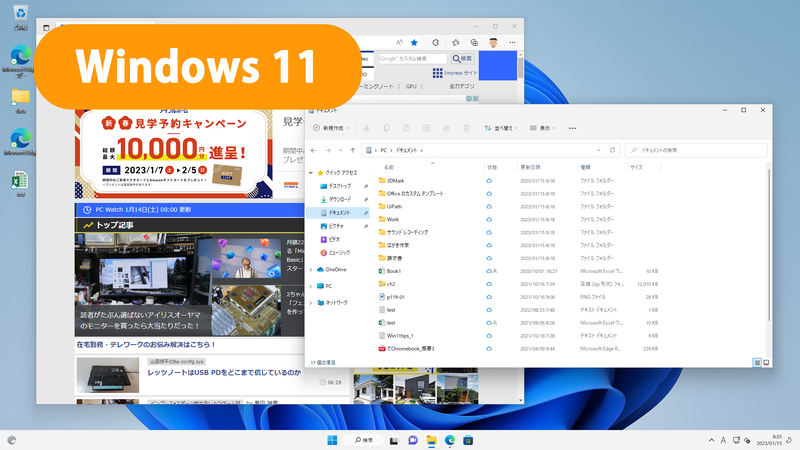Sort by サイズ column header
This screenshot has height=450, width=800.
636,167
